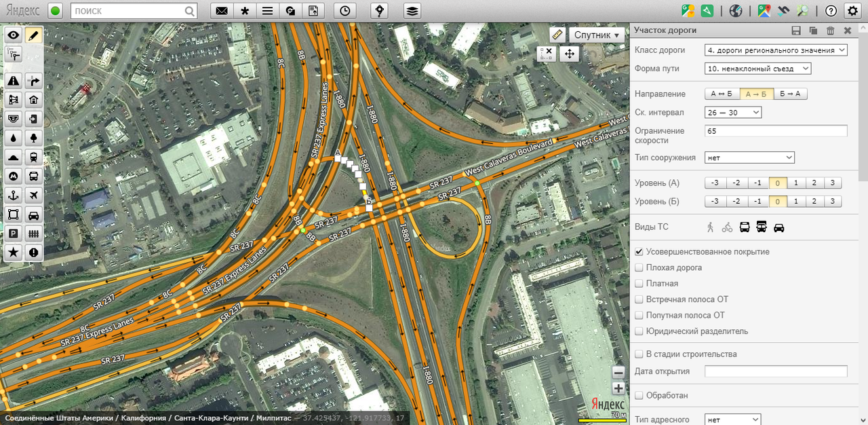Image resolution: width=868 pixels, height=425 pixels.
Task: Select the house address tool
Action: pos(33,100)
